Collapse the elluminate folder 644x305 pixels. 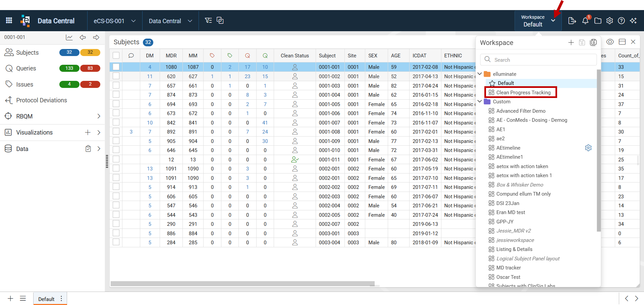480,74
